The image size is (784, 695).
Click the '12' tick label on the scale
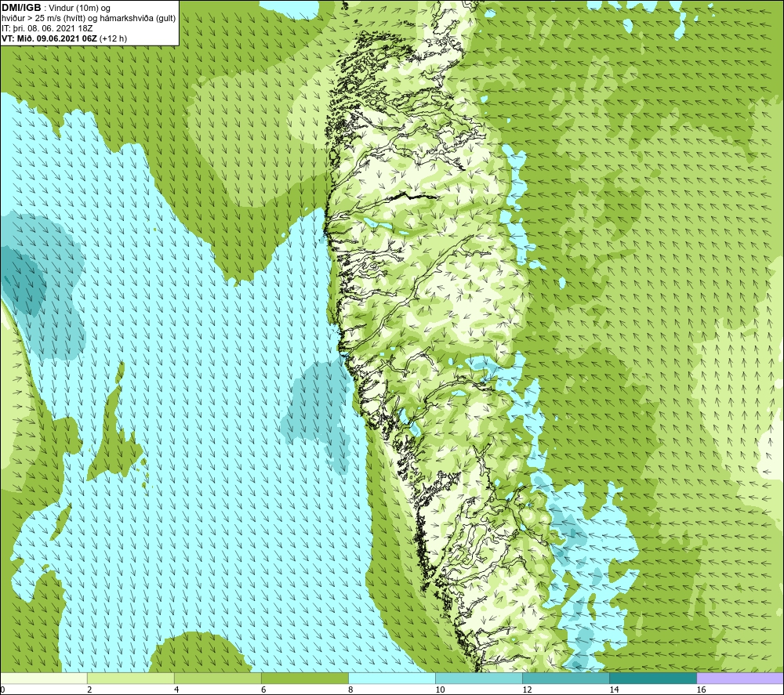click(x=527, y=690)
